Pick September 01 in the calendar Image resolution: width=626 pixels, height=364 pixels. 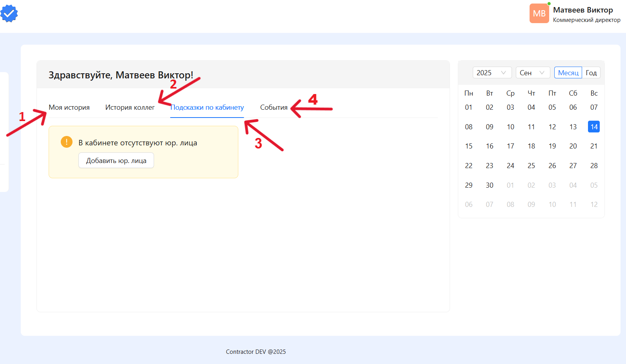tap(468, 107)
